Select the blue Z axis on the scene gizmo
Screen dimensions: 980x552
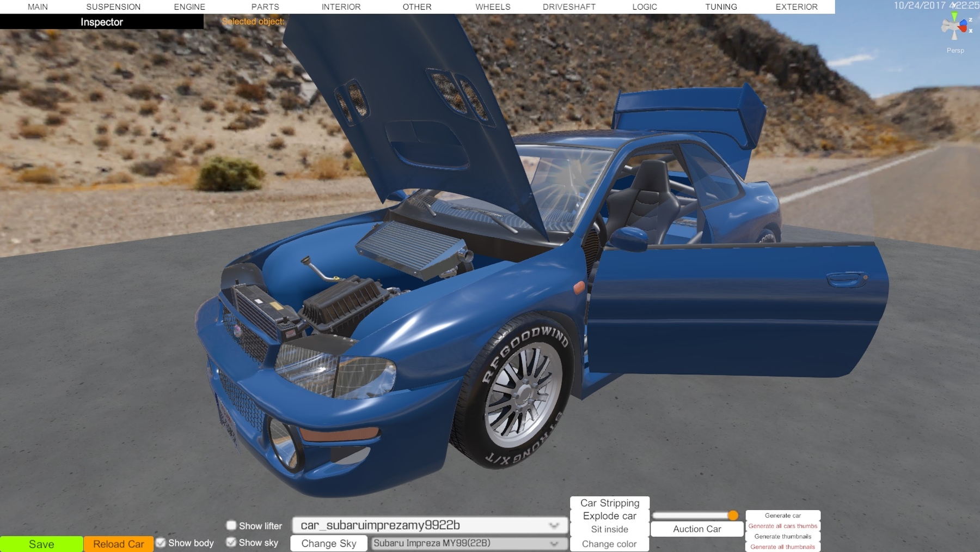tap(963, 22)
